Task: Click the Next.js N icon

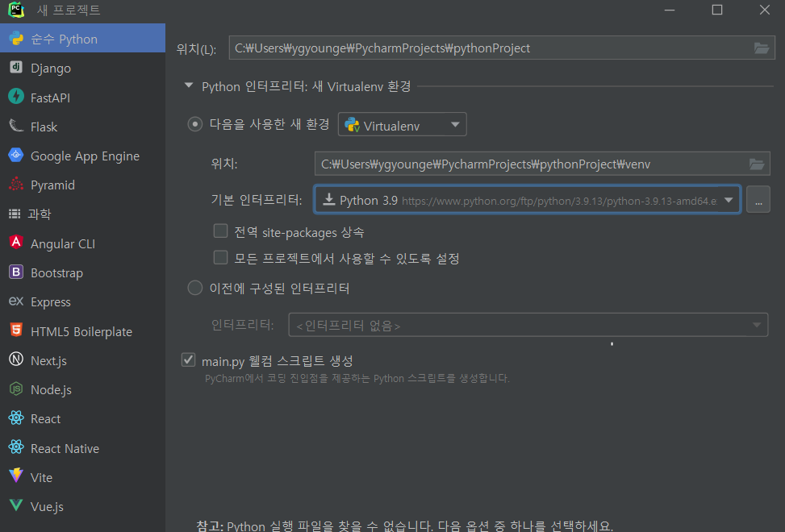Action: [x=16, y=359]
